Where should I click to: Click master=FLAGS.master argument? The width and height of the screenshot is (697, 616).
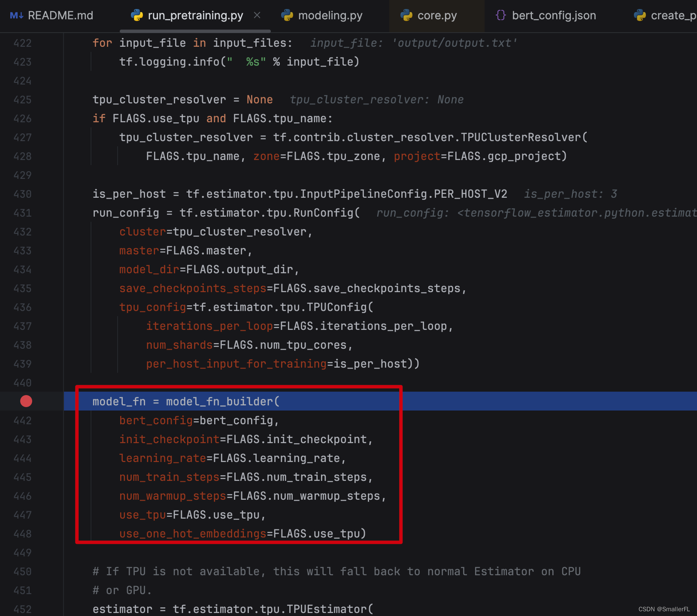click(x=186, y=251)
